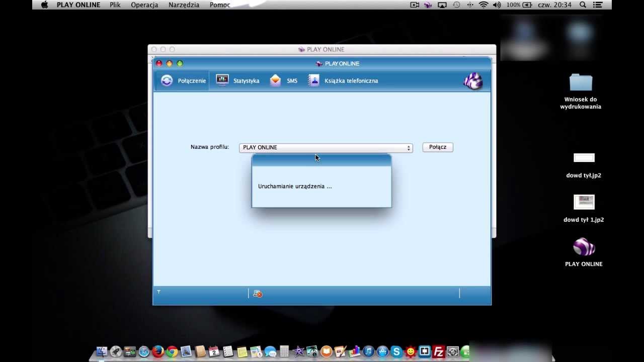Click the Play logo in toolbar corner
Screen dimensions: 644x362
point(473,81)
